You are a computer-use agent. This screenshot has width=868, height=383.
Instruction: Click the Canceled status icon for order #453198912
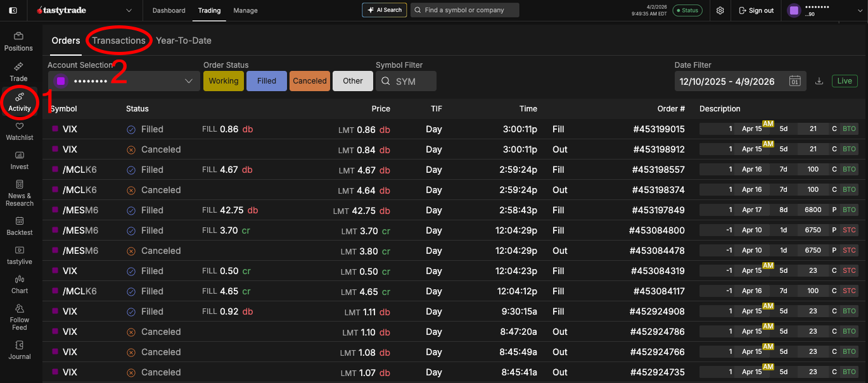coord(131,149)
